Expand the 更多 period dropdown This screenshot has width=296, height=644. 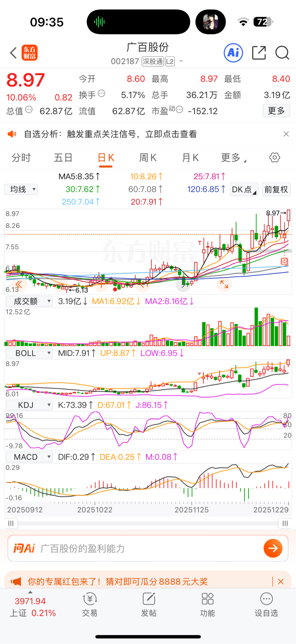(234, 158)
